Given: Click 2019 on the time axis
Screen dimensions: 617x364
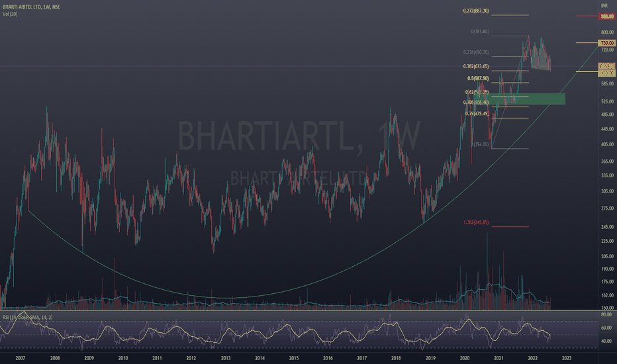Looking at the screenshot, I should (430, 358).
